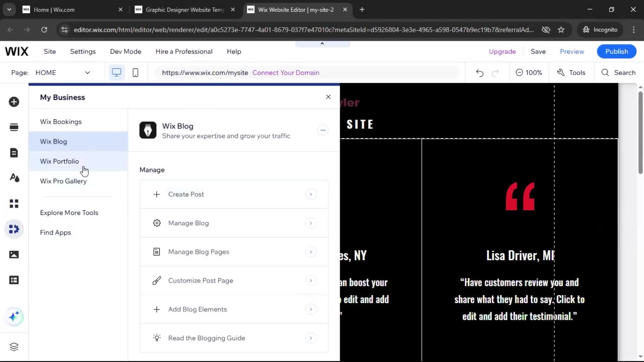Open the Add Section sidebar icon
This screenshot has height=362, width=644.
[x=14, y=127]
